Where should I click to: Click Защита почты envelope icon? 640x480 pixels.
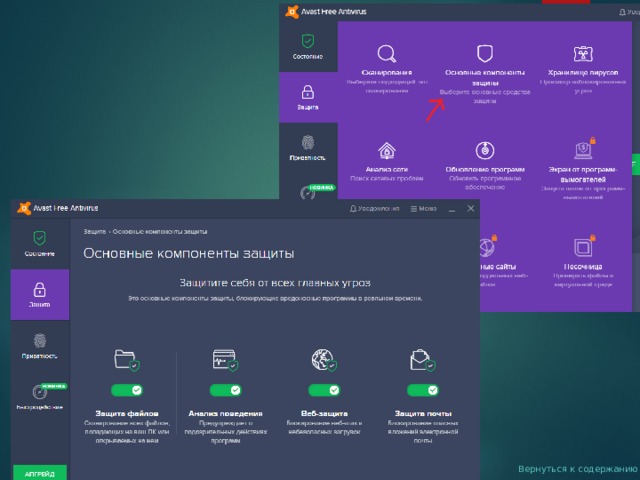[423, 360]
